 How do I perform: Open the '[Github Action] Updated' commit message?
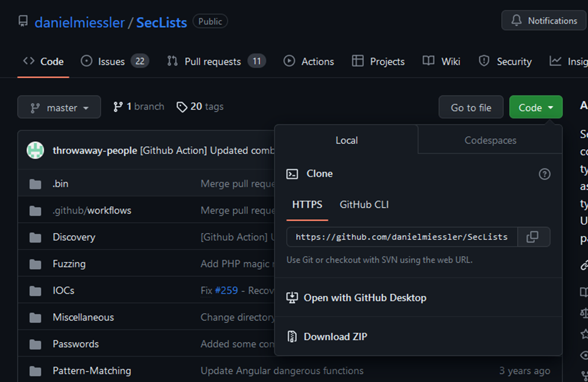point(207,150)
